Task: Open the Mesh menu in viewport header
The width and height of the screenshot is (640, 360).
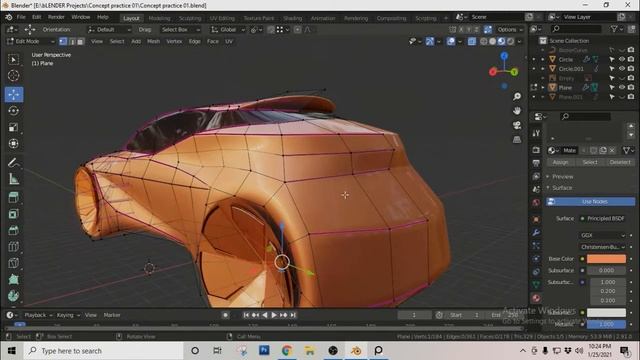Action: pos(153,41)
